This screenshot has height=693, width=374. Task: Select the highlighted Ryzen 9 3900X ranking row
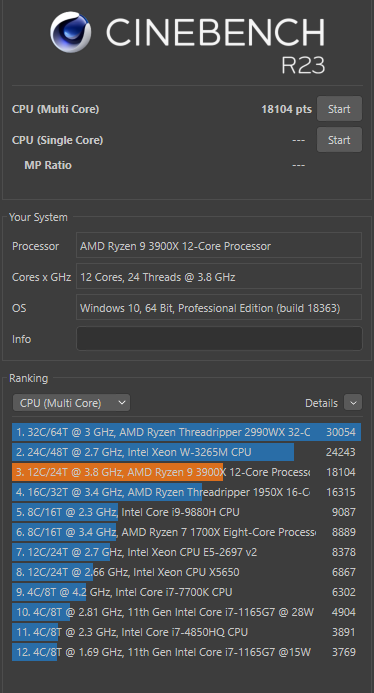[187, 472]
